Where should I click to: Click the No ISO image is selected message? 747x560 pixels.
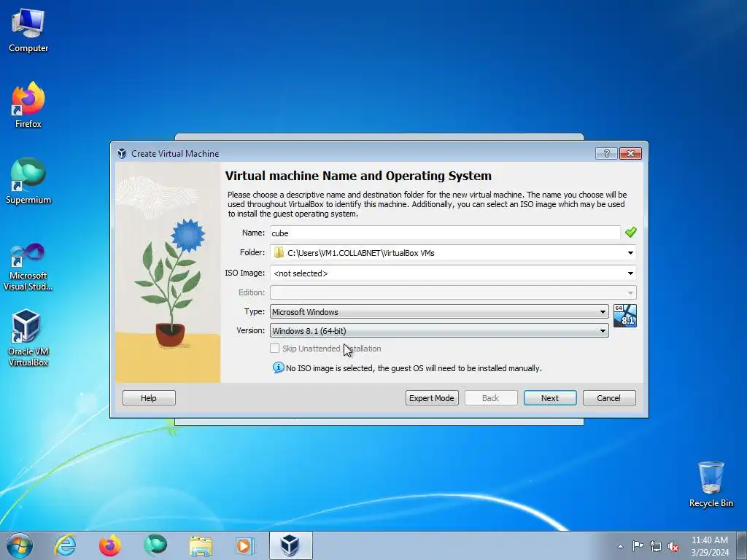tap(414, 368)
